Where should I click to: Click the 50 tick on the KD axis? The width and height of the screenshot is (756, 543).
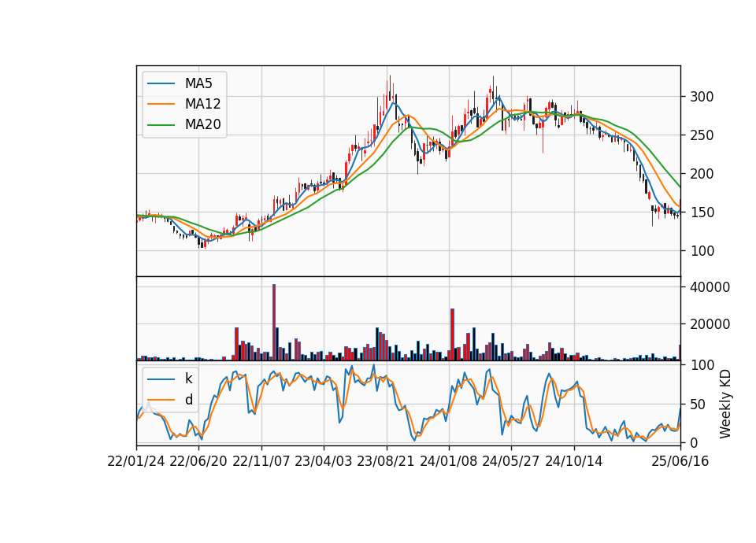click(x=698, y=404)
